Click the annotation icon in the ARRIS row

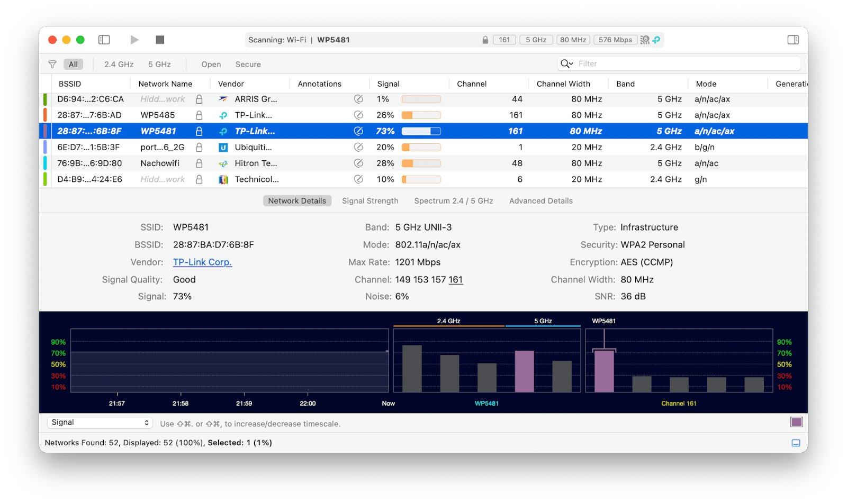click(x=358, y=99)
